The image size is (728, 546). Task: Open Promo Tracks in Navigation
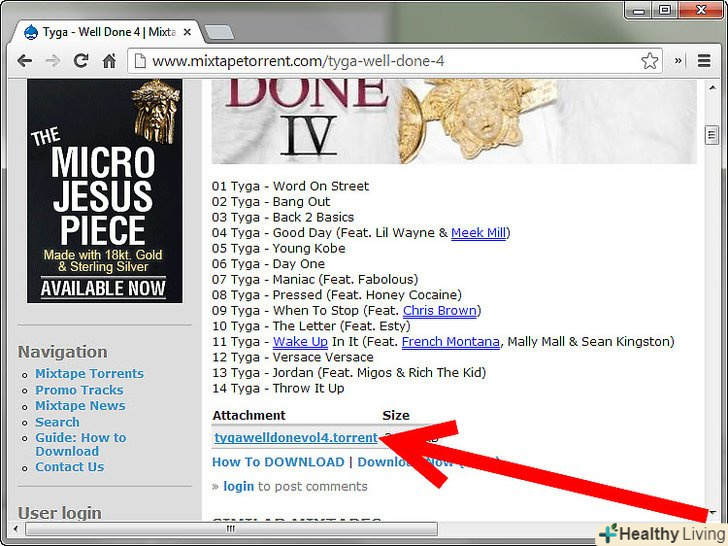[79, 390]
